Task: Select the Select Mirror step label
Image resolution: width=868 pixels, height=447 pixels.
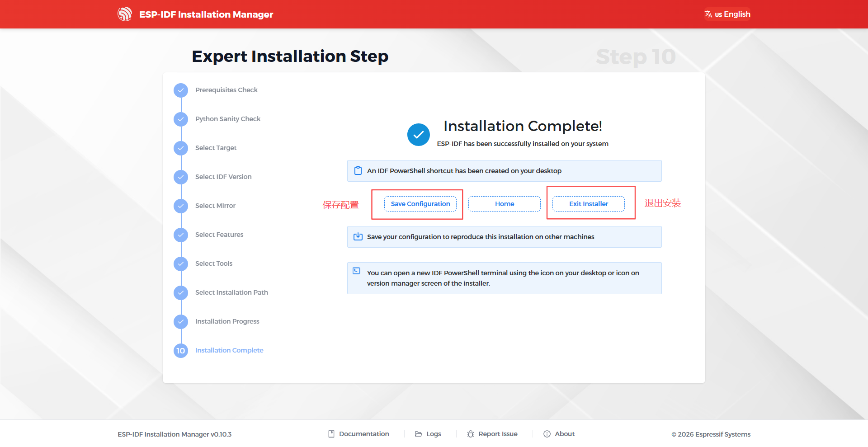Action: [215, 206]
